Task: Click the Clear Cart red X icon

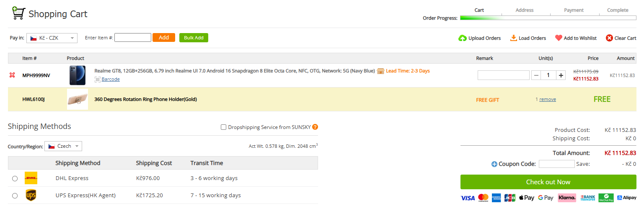Action: coord(609,38)
